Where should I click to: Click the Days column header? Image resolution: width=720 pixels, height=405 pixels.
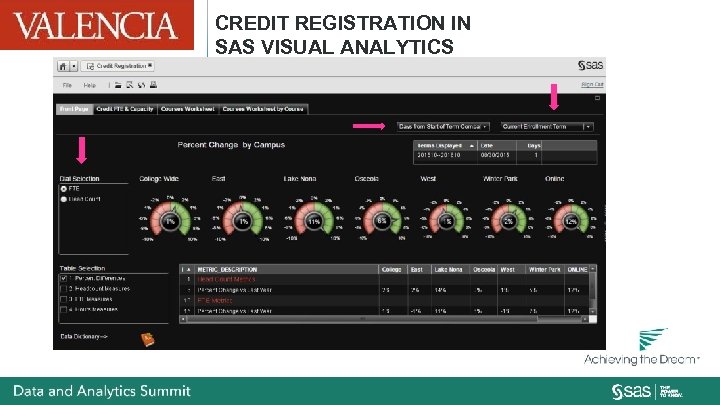tap(529, 146)
